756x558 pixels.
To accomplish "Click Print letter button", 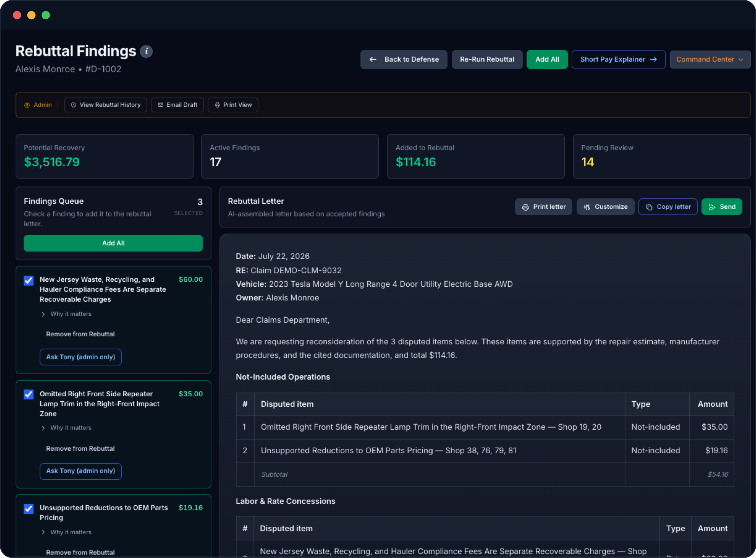I will [543, 207].
